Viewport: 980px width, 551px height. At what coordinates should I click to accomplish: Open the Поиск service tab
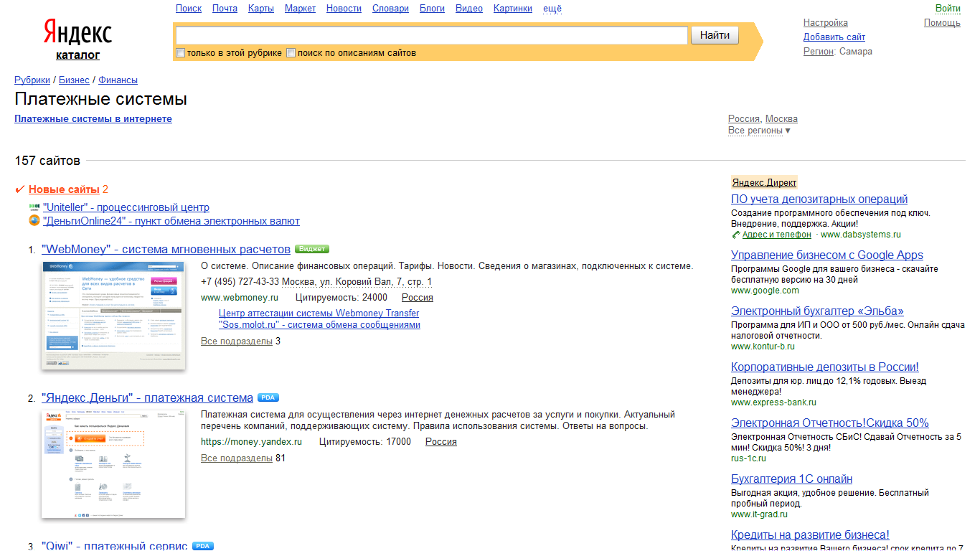(189, 9)
